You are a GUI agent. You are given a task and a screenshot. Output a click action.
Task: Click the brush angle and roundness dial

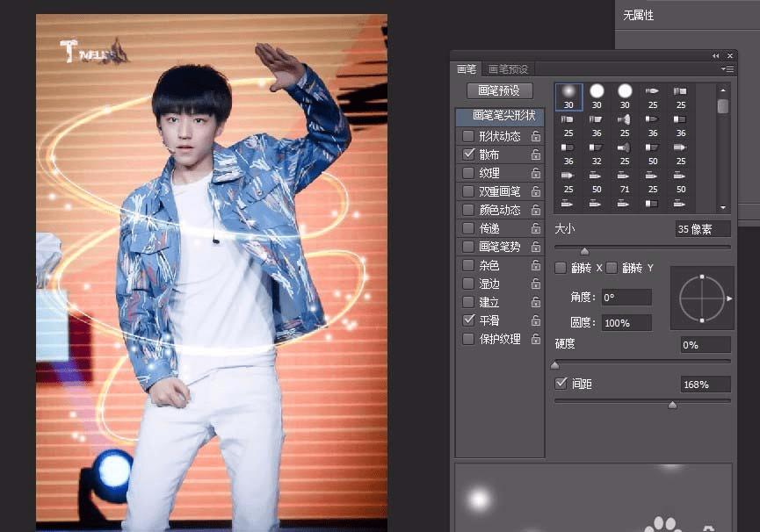click(702, 298)
